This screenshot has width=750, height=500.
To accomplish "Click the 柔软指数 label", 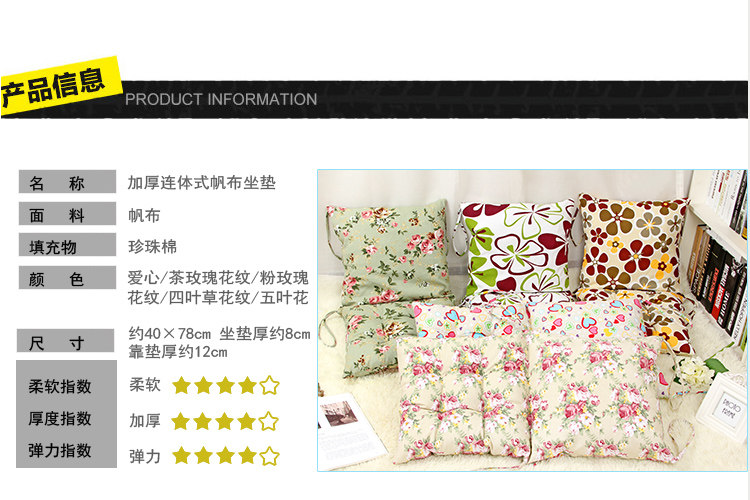I will [60, 386].
